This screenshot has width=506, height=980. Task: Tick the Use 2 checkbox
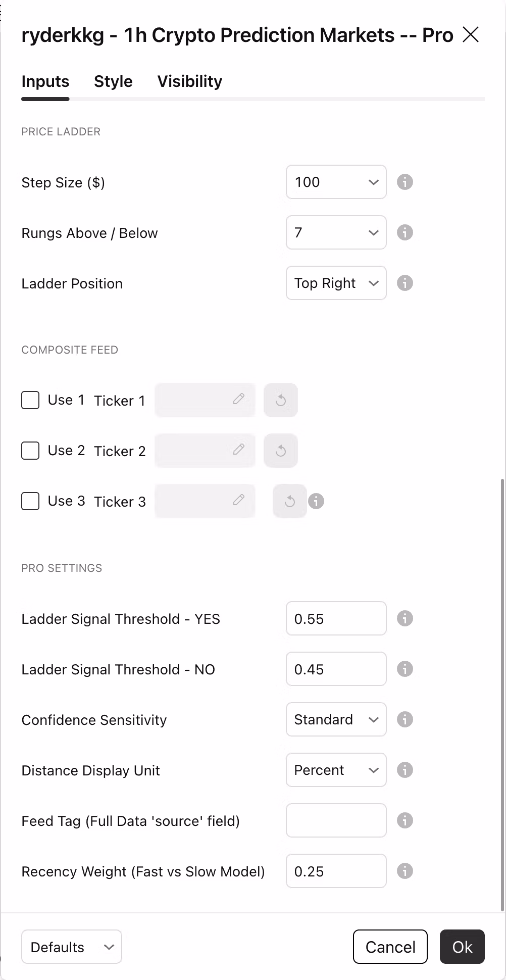(x=30, y=451)
